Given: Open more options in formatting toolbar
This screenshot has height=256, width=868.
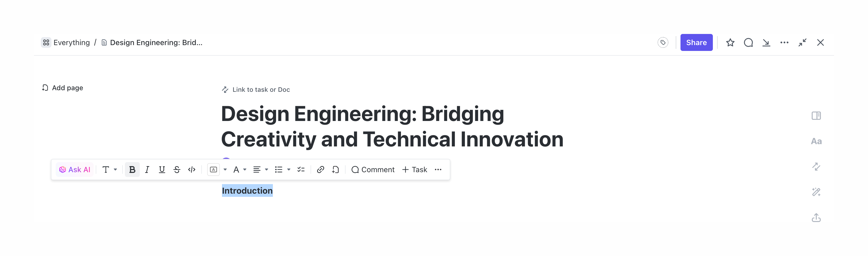Looking at the screenshot, I should pos(438,170).
